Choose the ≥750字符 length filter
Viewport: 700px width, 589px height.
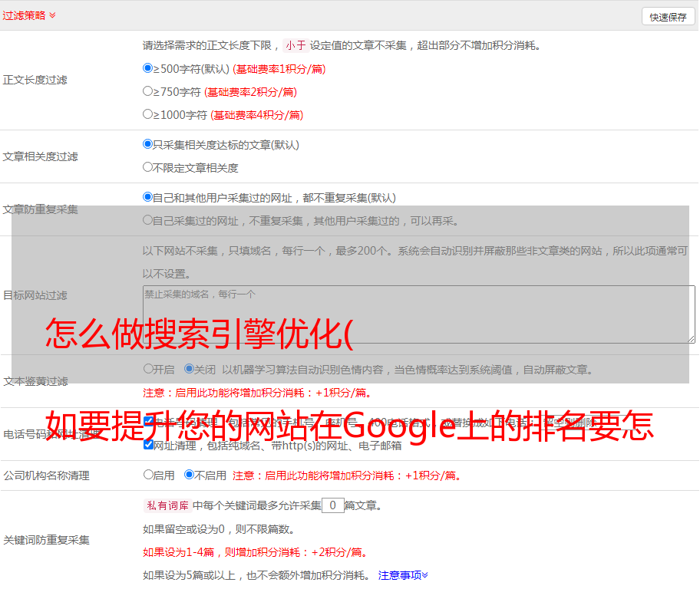point(148,91)
